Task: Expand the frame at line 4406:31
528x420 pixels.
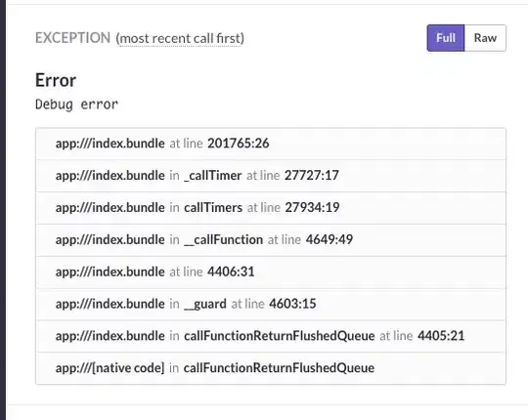Action: tap(271, 273)
